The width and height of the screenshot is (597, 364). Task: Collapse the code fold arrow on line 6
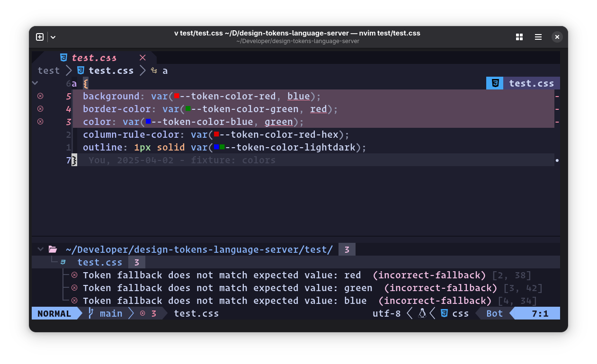click(x=35, y=83)
